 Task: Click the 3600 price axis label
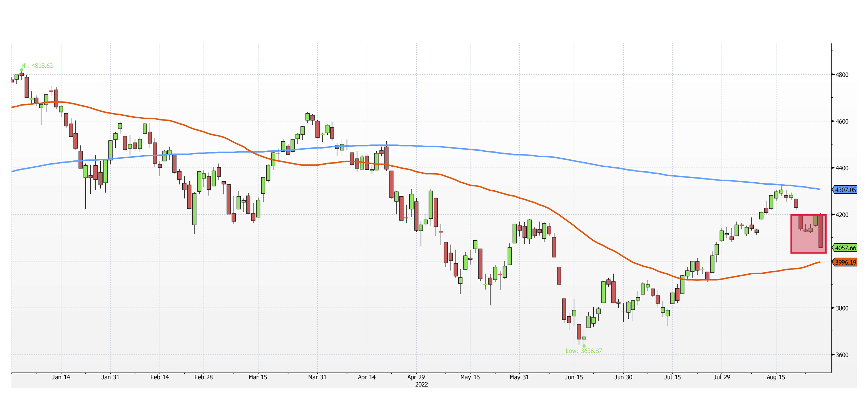point(842,355)
